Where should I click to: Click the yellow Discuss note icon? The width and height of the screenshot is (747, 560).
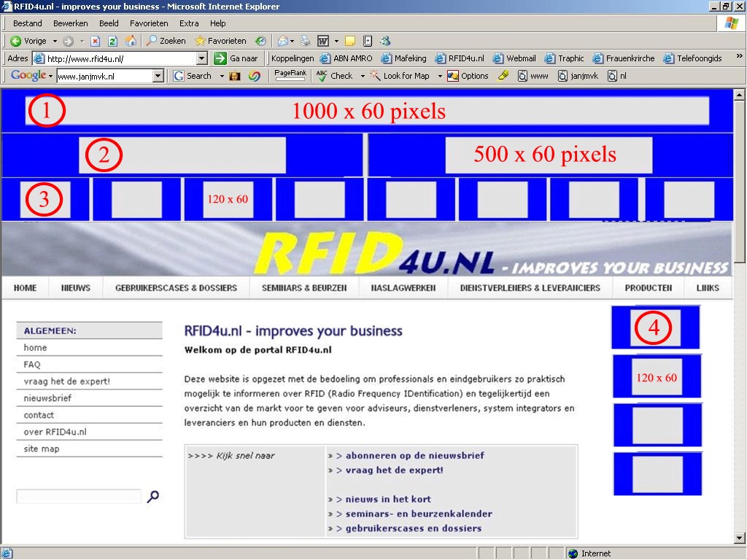[350, 41]
